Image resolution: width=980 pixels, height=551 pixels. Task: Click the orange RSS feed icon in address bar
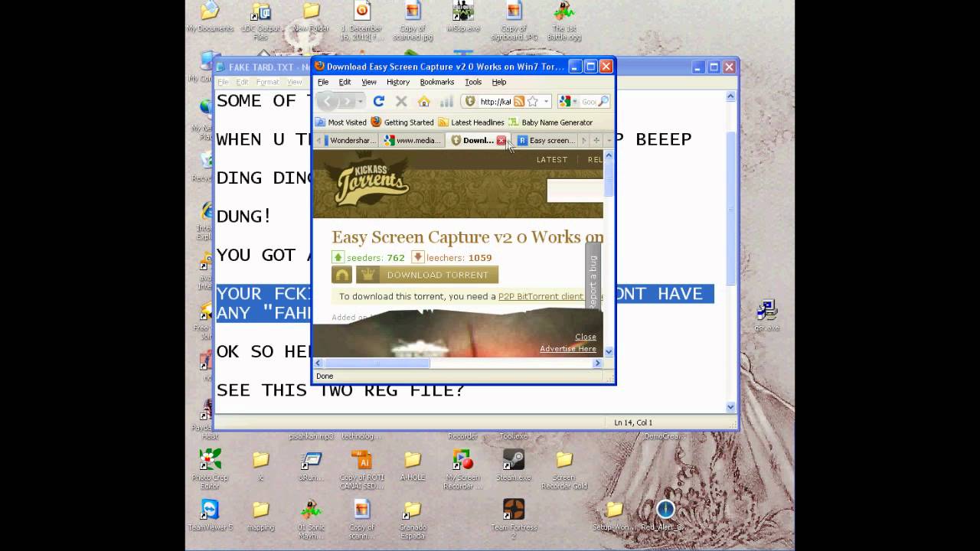519,101
